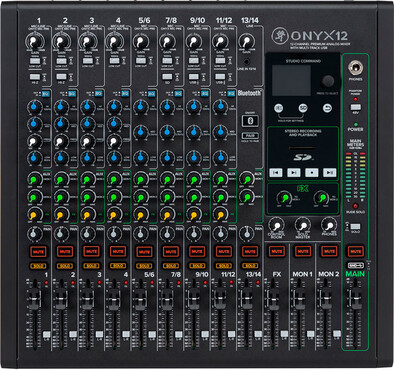Mute channel 4
Viewport: 394px width, 370px height.
pos(118,252)
